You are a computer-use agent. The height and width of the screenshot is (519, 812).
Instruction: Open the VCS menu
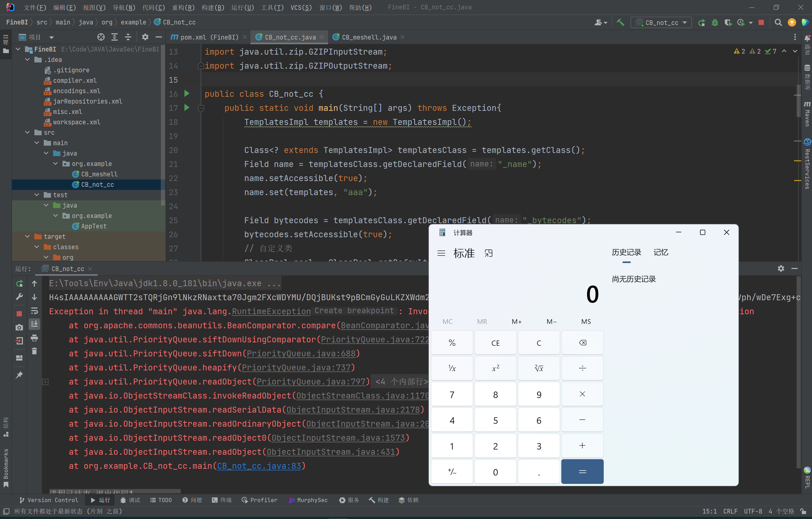click(301, 7)
